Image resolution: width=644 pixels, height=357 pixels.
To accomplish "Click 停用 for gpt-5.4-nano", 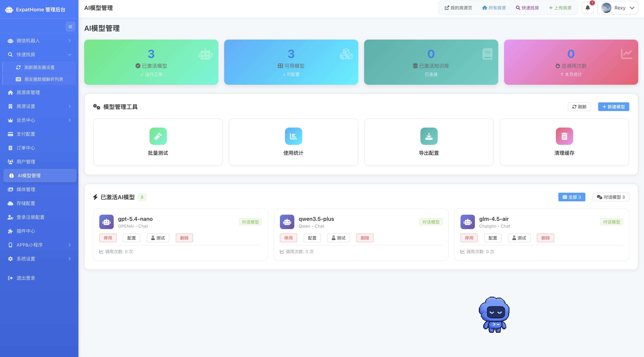I will tap(108, 238).
